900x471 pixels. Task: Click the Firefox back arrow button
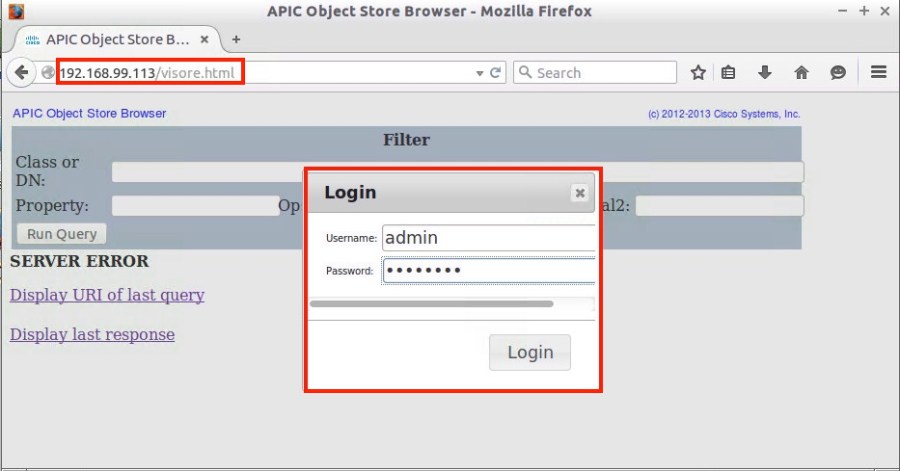(21, 73)
